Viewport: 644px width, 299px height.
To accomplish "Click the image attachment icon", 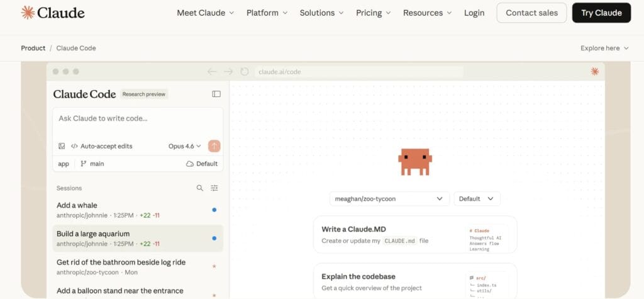I will (62, 146).
